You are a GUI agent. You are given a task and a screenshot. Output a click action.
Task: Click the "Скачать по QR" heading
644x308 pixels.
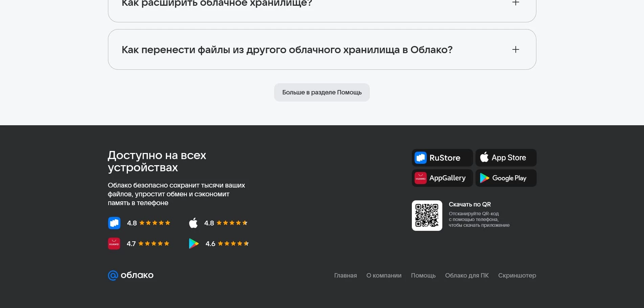pyautogui.click(x=469, y=204)
